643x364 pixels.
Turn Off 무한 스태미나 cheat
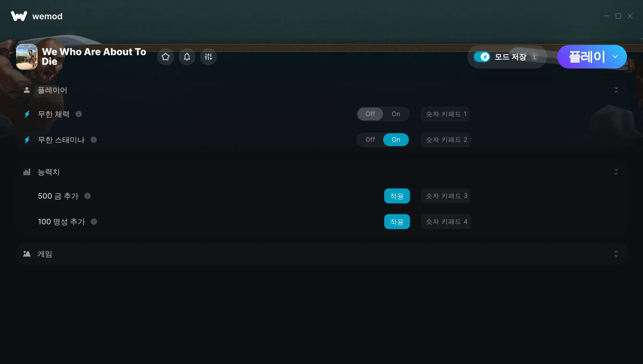click(x=370, y=140)
